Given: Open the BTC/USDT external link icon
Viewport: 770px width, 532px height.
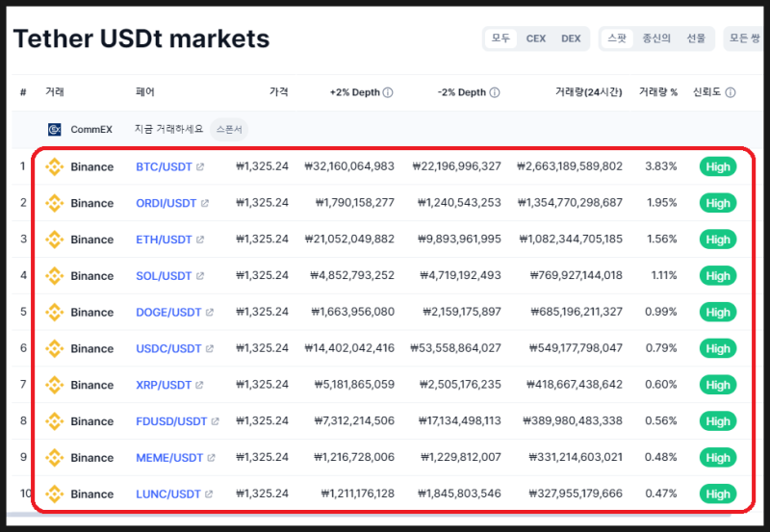Looking at the screenshot, I should (x=200, y=166).
